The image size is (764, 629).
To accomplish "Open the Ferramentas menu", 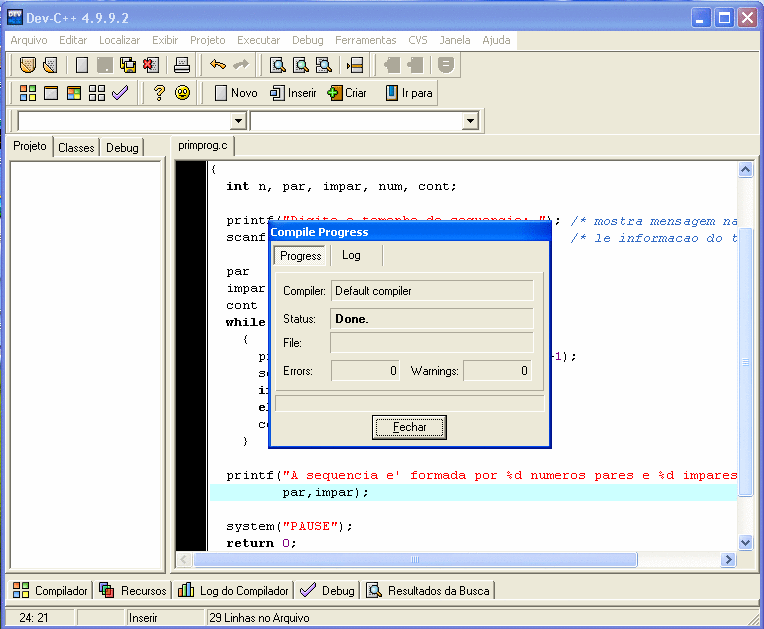I will [365, 40].
